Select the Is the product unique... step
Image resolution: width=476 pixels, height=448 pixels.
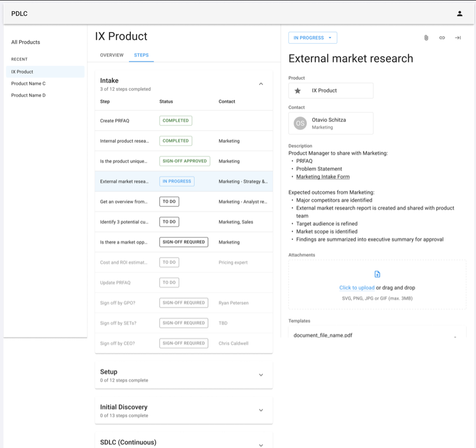click(124, 161)
